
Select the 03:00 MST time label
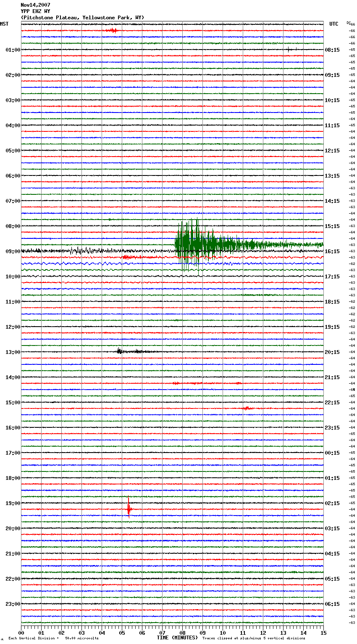click(13, 100)
